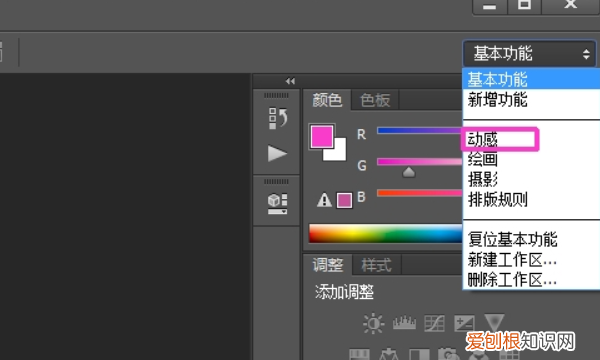Image resolution: width=600 pixels, height=360 pixels.
Task: Minimize the Photoshop window
Action: pyautogui.click(x=490, y=7)
